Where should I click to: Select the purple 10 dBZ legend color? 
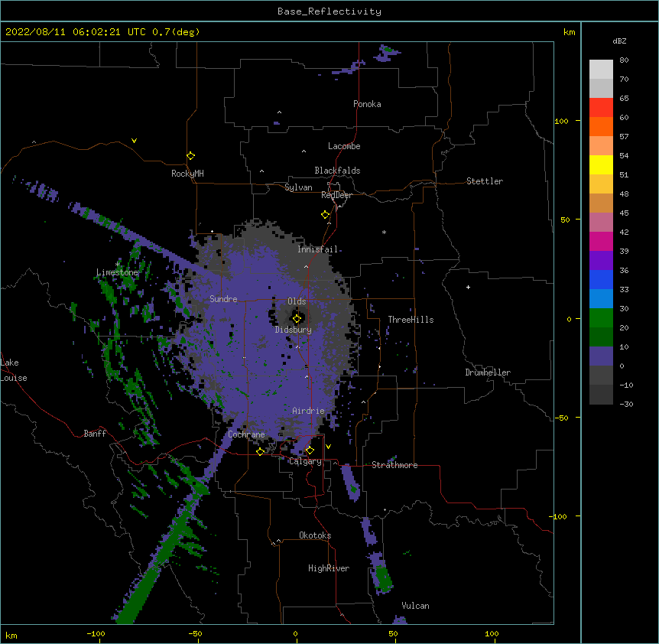click(601, 356)
